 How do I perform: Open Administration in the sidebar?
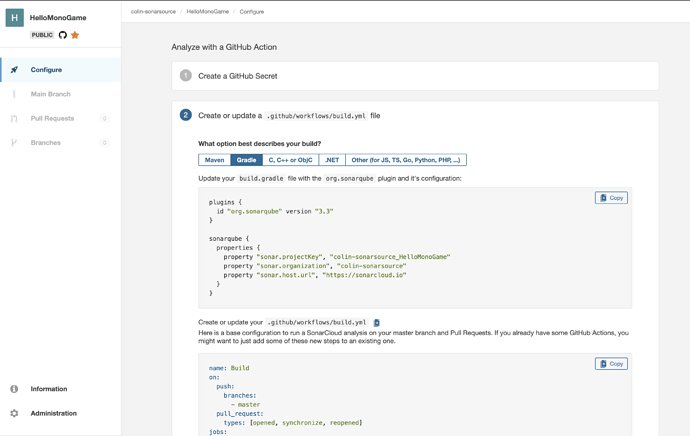(61, 413)
